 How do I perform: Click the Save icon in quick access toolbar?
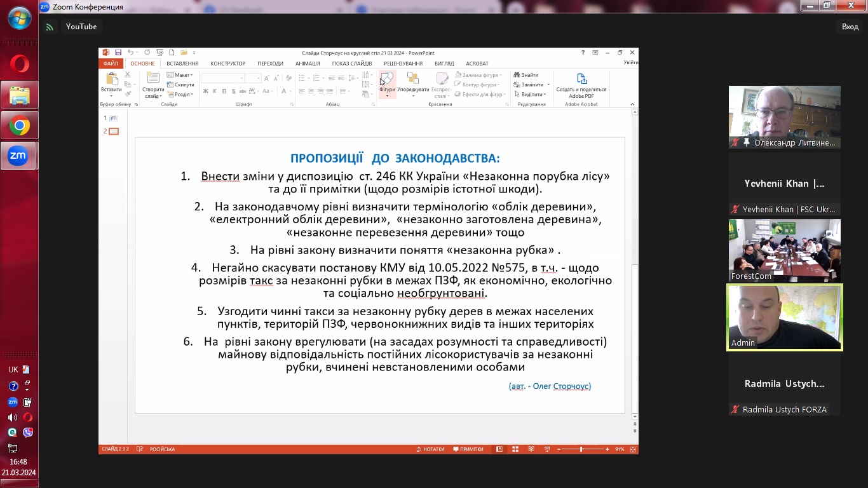(x=118, y=53)
